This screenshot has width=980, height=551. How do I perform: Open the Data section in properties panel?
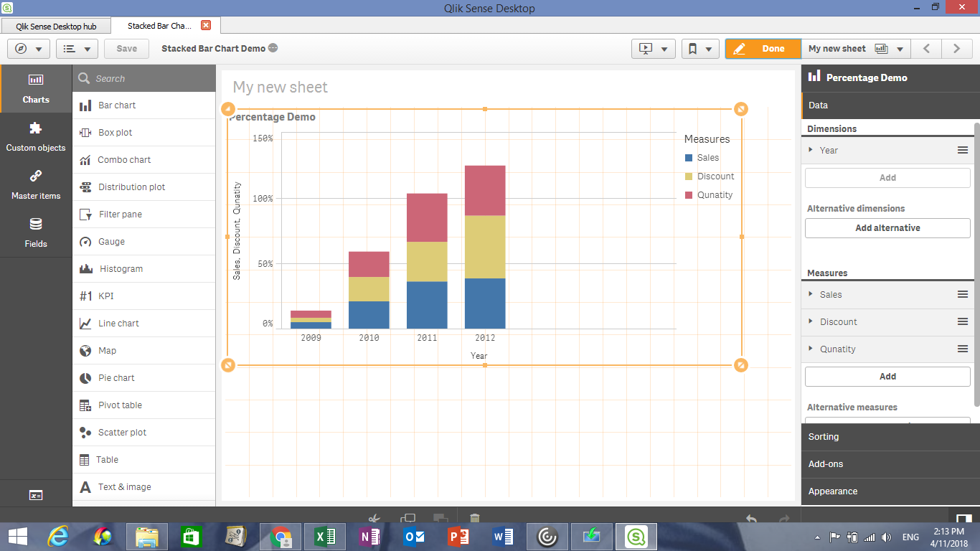tap(890, 105)
